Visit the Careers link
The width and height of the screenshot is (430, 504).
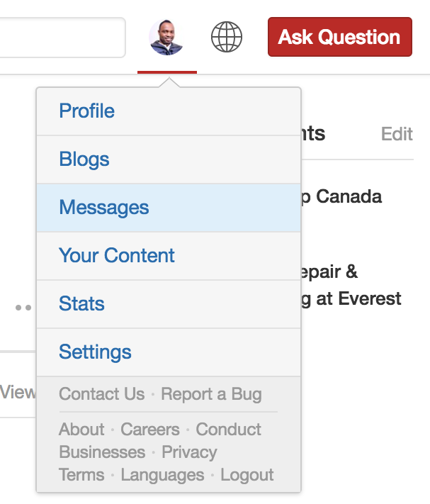[x=149, y=430]
